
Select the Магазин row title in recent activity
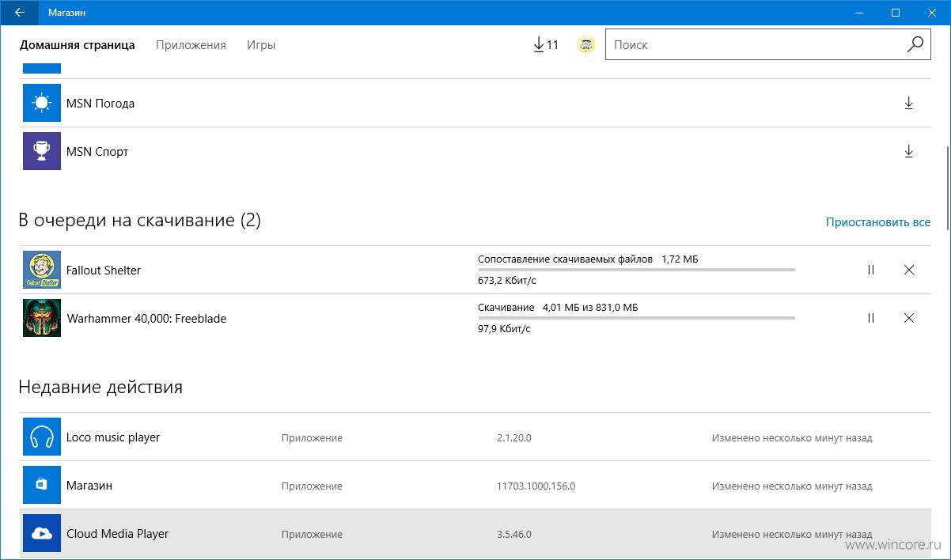tap(89, 486)
